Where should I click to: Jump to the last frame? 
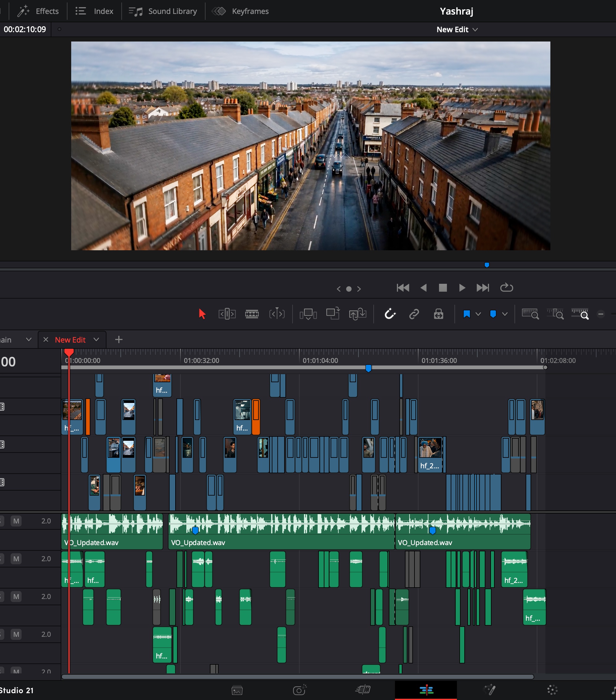coord(483,288)
